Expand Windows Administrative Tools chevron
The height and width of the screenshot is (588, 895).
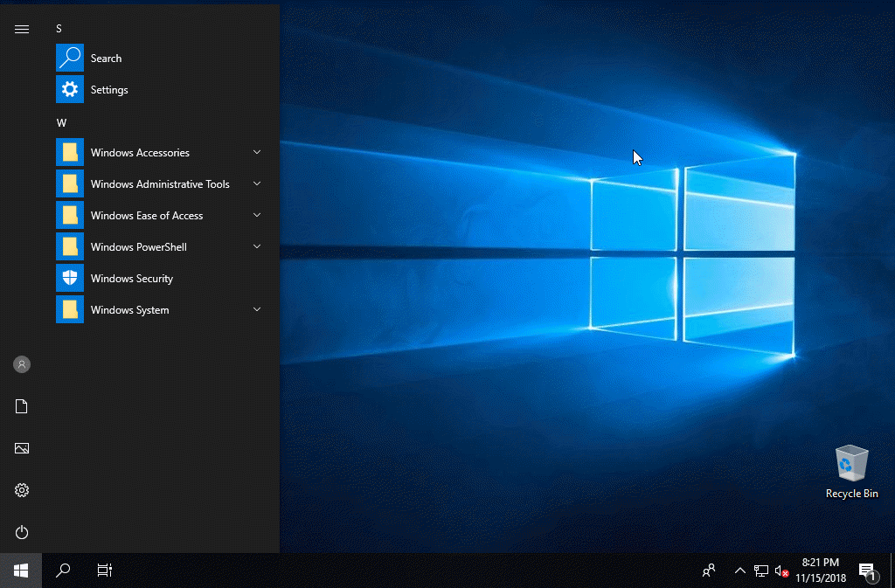pos(257,183)
